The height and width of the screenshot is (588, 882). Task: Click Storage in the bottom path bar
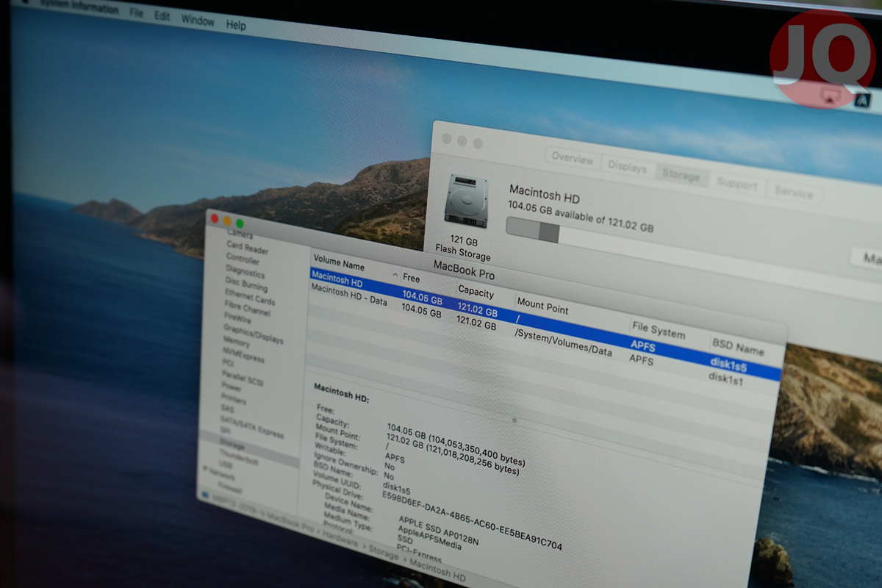click(x=382, y=552)
